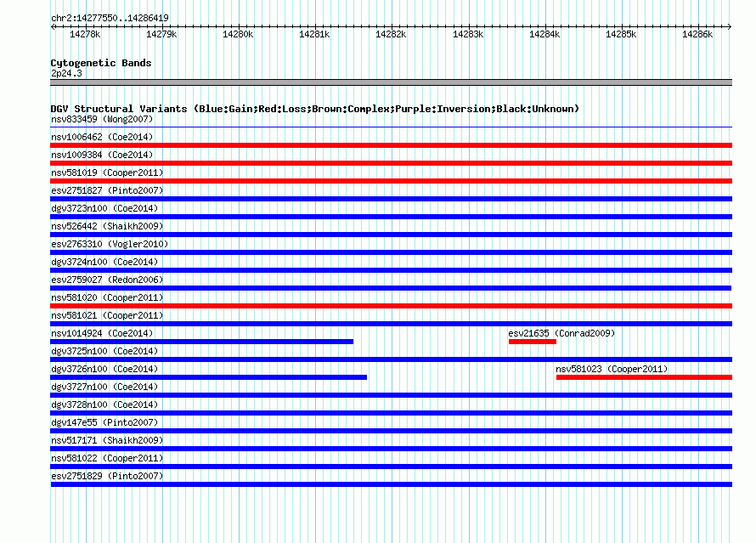Viewport: 756px width, 543px height.
Task: Click the 14283k ruler tick label
Action: click(x=468, y=34)
